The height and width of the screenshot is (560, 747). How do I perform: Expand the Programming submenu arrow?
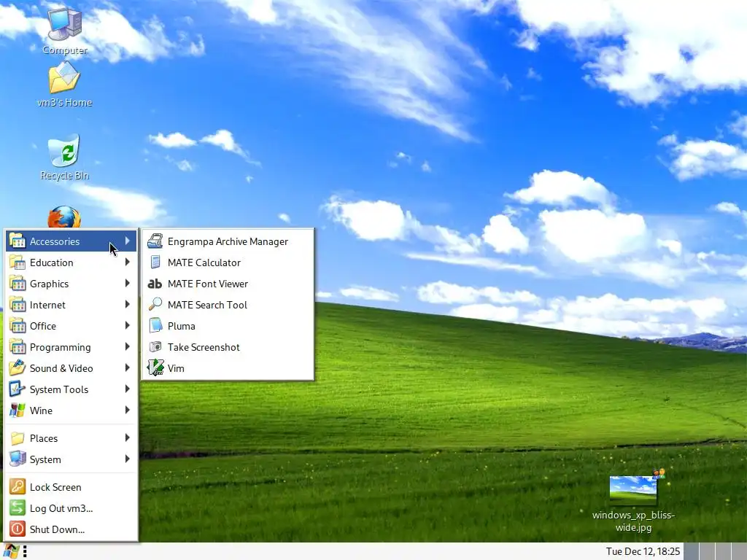[127, 346]
